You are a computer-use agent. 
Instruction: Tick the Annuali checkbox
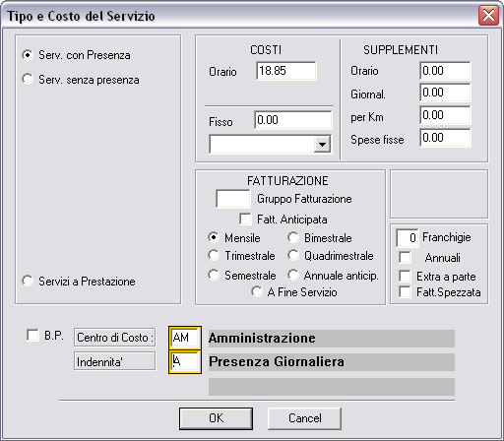(405, 258)
